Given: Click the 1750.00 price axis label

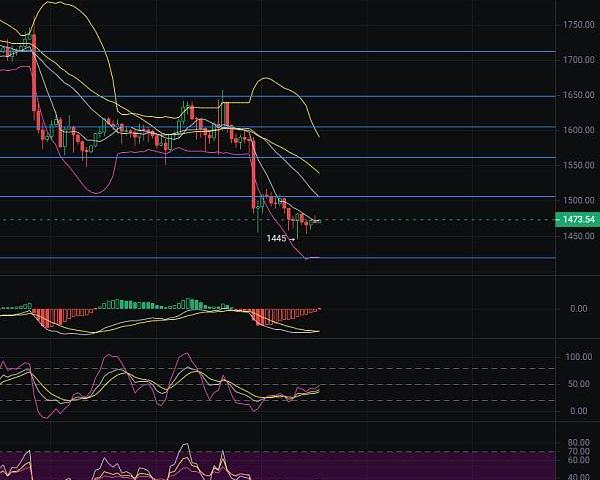Looking at the screenshot, I should [578, 25].
